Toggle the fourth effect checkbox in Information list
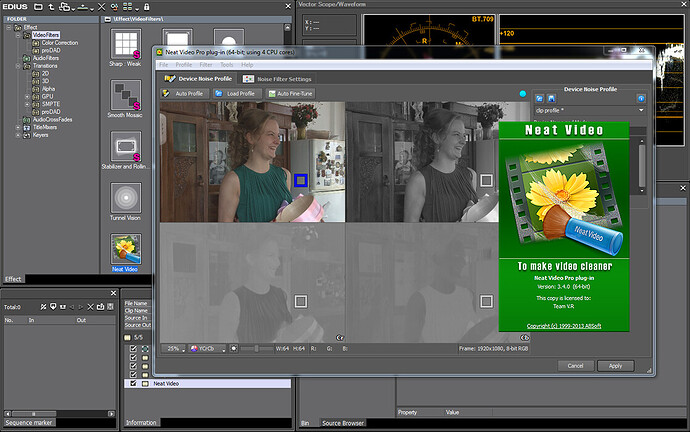The height and width of the screenshot is (432, 690). 133,375
